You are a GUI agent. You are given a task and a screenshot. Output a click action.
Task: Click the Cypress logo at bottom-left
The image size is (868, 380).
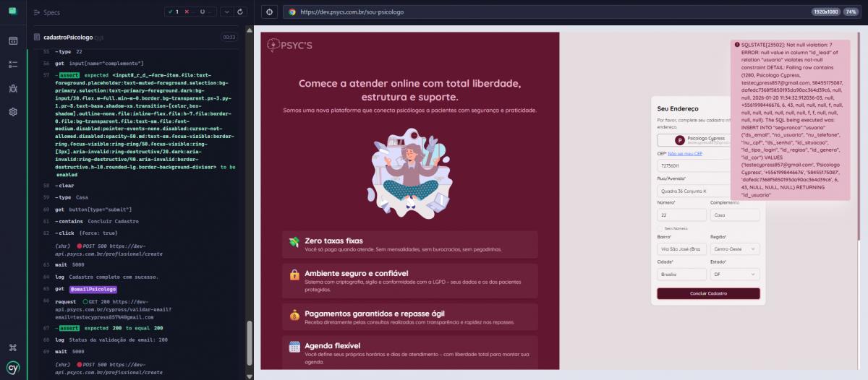pos(13,367)
